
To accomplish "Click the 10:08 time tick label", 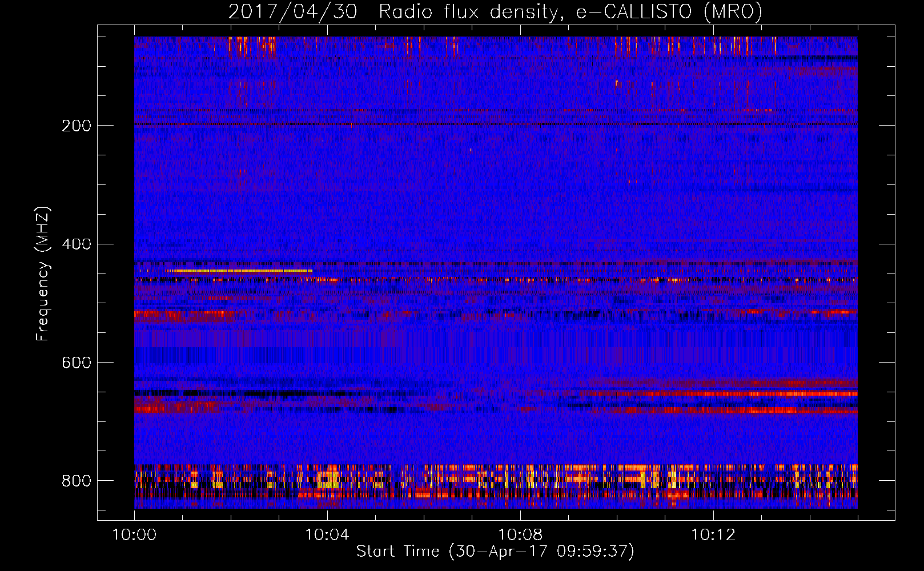I will 520,535.
